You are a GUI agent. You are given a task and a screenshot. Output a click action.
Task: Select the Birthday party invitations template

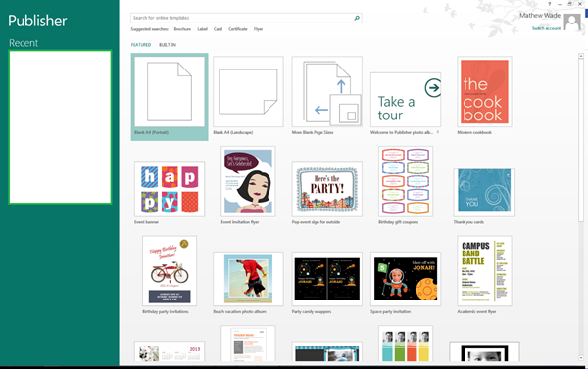click(x=170, y=271)
